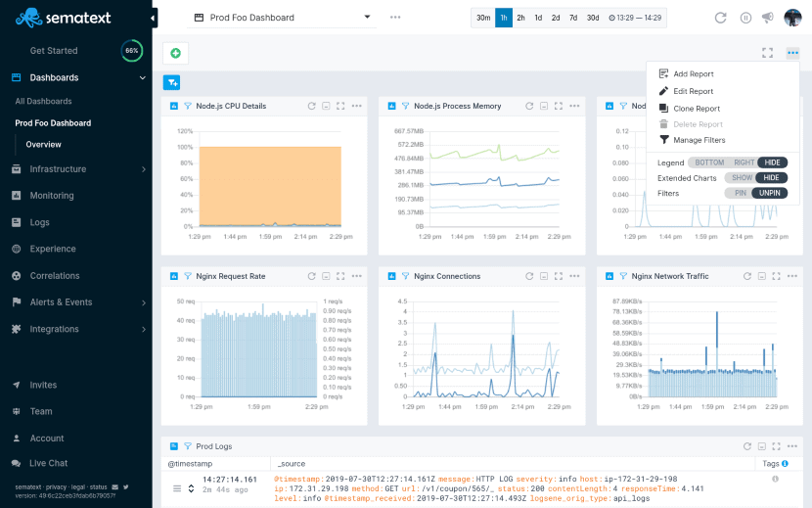The width and height of the screenshot is (812, 508).
Task: Select the 7d time range
Action: coord(573,18)
